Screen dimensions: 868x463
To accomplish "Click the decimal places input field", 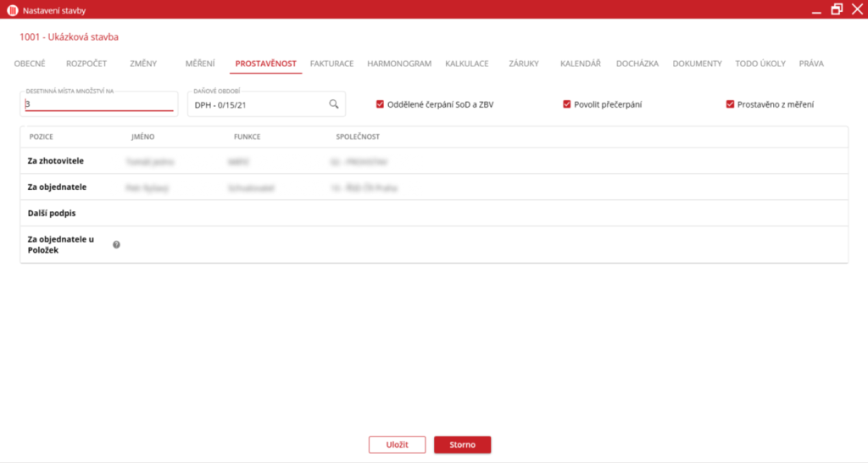I will click(98, 104).
